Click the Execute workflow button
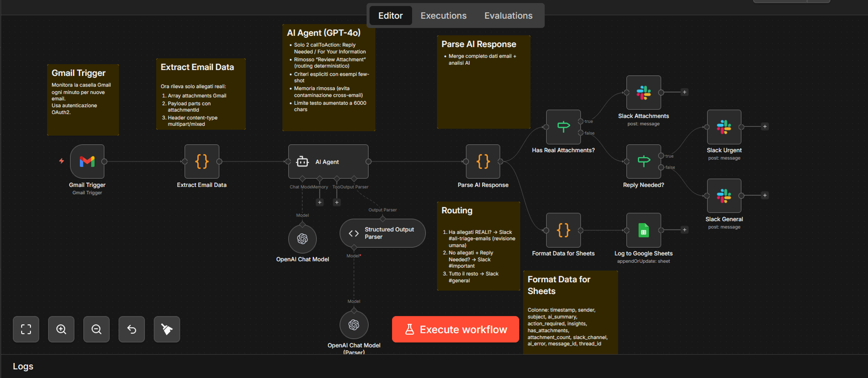868x378 pixels. coord(455,329)
